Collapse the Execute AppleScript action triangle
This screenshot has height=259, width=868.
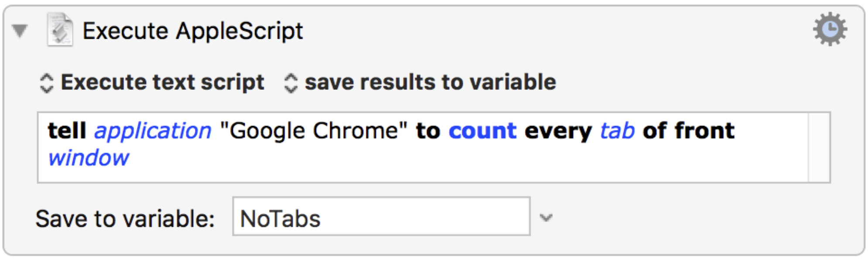20,31
